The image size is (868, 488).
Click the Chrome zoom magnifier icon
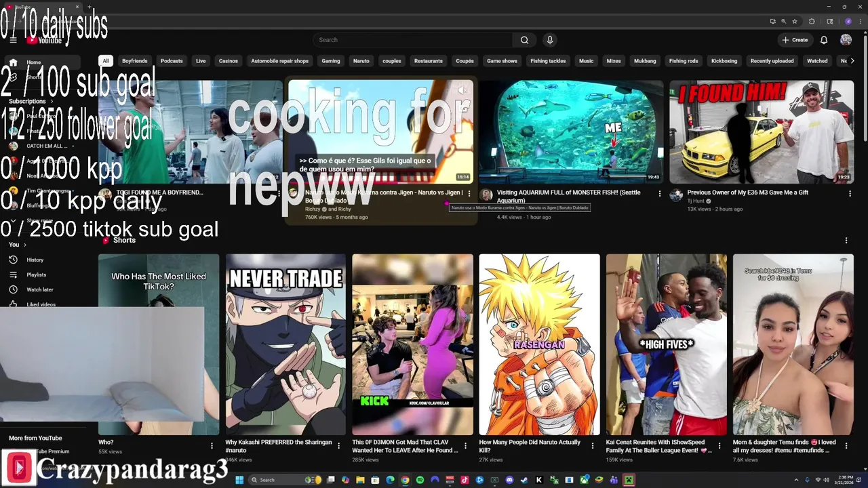(x=784, y=21)
